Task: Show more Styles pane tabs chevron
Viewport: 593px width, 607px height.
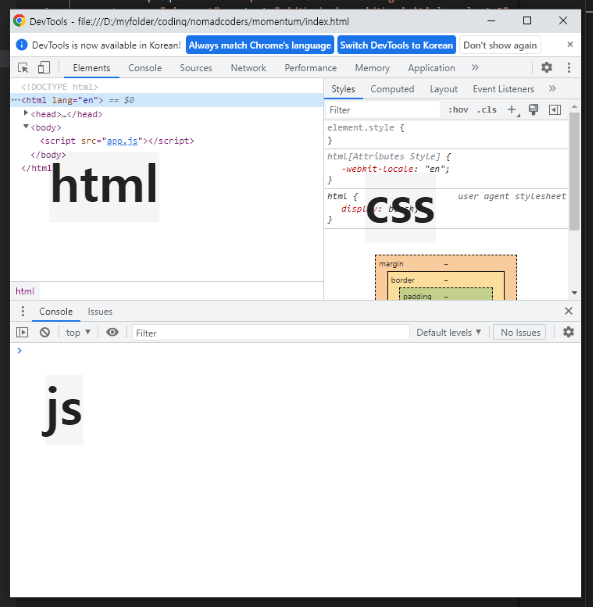Action: click(x=552, y=89)
